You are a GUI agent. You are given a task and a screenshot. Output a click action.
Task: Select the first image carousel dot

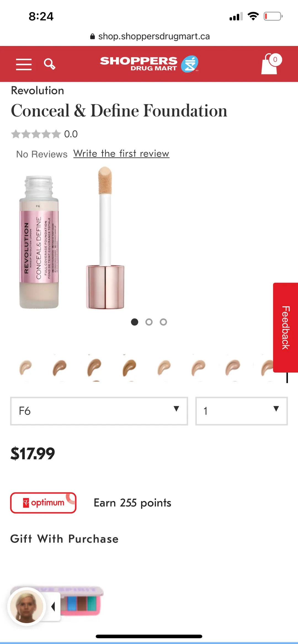[134, 322]
